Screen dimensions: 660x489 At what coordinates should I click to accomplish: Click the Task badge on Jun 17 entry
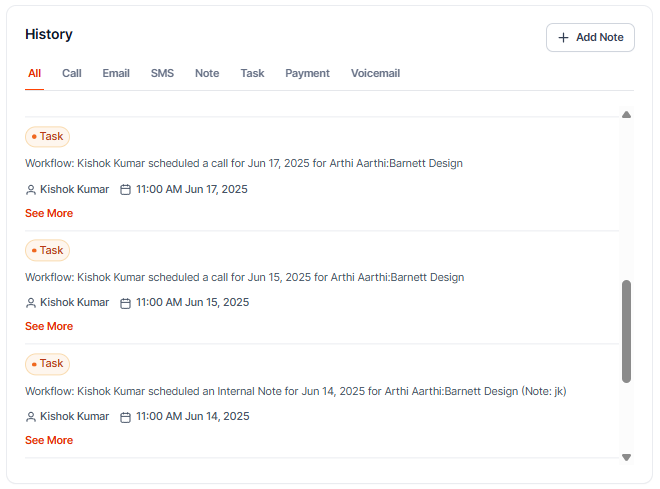coord(47,137)
